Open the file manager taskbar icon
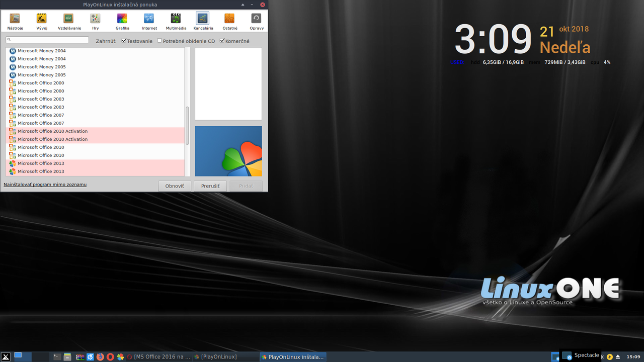The height and width of the screenshot is (362, 644). (x=67, y=357)
